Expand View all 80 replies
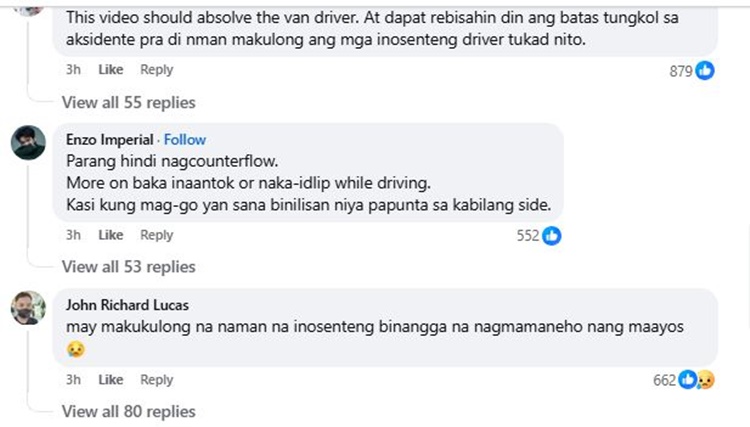 [128, 411]
